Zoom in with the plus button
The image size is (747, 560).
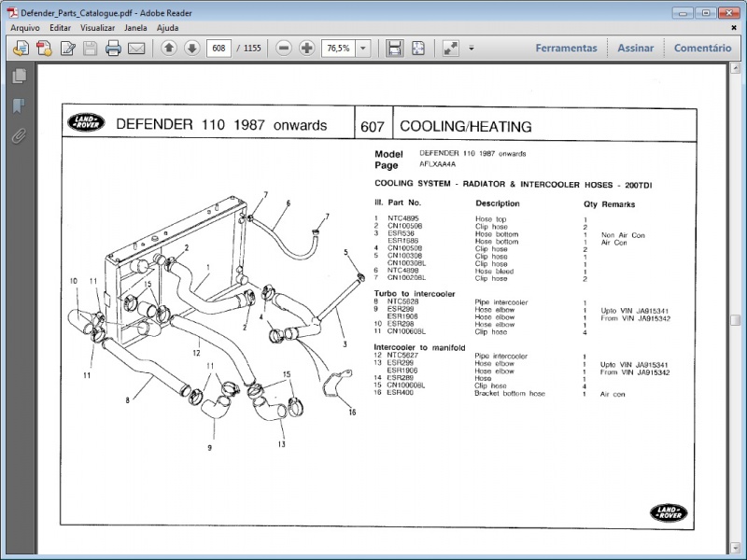point(307,49)
